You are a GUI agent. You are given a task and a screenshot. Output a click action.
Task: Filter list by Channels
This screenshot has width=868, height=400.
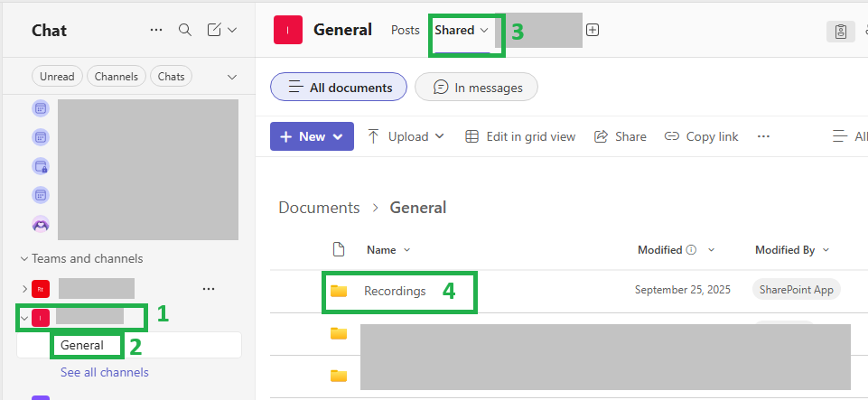click(117, 77)
